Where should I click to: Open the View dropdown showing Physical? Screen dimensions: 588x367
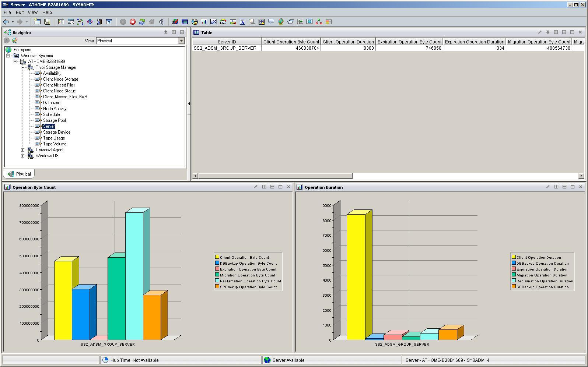pyautogui.click(x=181, y=41)
